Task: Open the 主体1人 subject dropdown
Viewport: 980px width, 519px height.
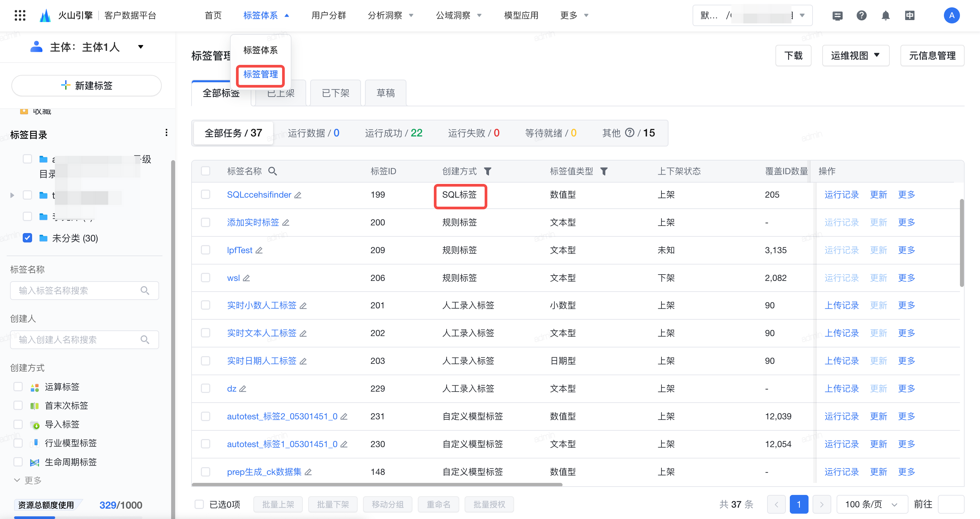Action: pos(141,47)
